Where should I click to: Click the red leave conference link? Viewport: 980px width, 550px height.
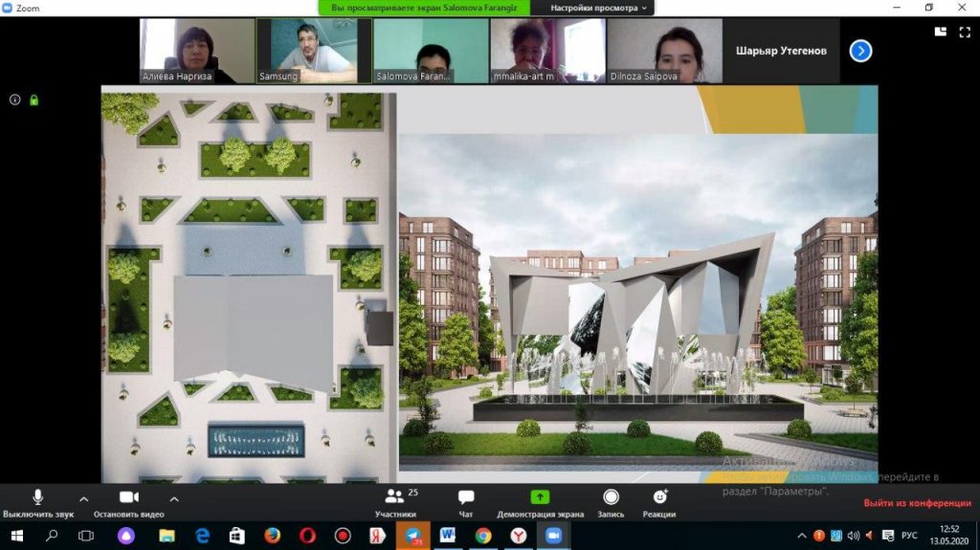coord(917,503)
